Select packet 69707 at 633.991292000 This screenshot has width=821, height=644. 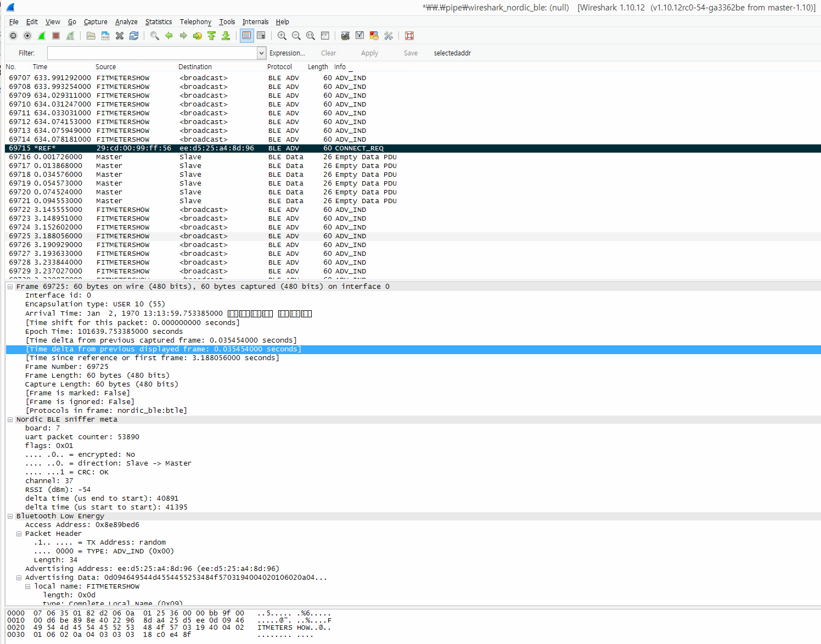coord(413,78)
